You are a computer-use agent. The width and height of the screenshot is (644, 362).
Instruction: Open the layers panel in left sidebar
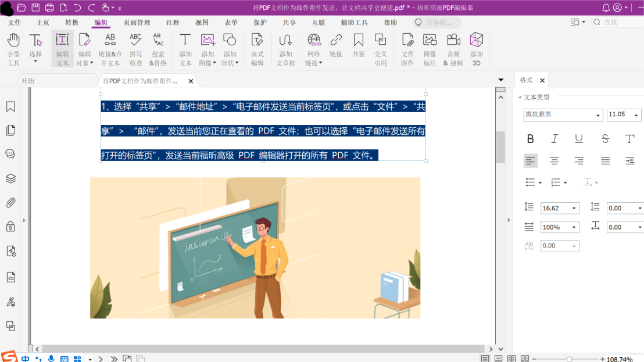click(x=10, y=178)
